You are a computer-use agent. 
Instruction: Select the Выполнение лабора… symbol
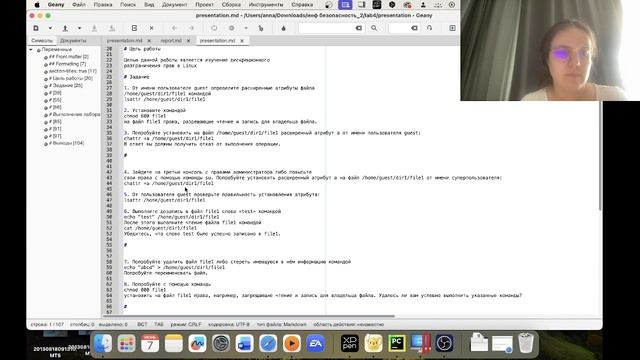[x=74, y=115]
